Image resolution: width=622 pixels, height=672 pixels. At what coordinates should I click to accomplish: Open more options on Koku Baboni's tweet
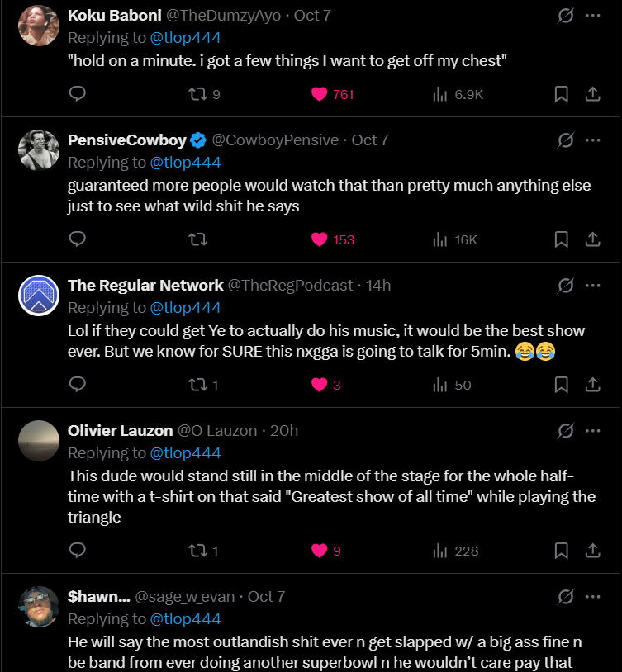tap(592, 16)
